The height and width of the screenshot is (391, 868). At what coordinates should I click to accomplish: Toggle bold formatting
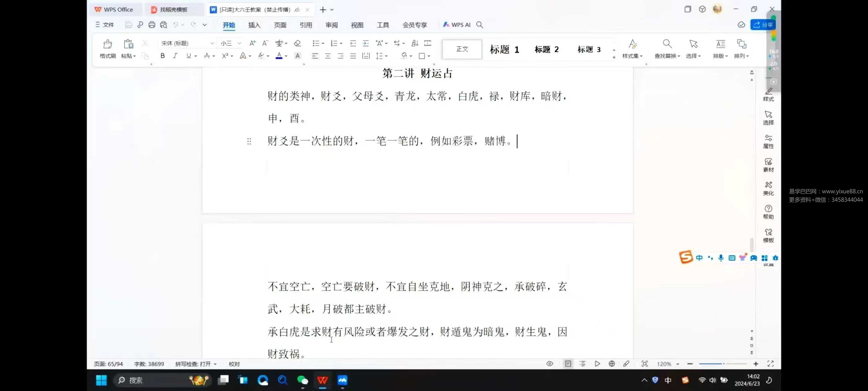click(x=162, y=56)
